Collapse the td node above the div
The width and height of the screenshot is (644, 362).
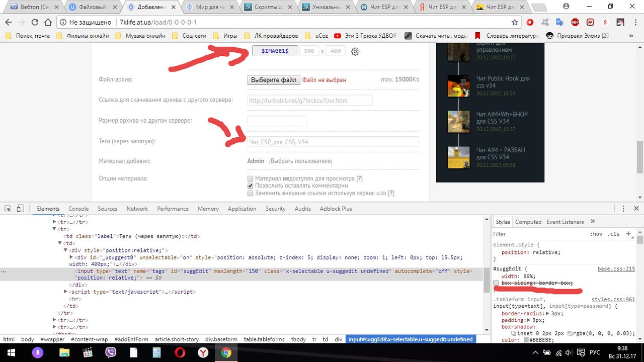pyautogui.click(x=60, y=243)
